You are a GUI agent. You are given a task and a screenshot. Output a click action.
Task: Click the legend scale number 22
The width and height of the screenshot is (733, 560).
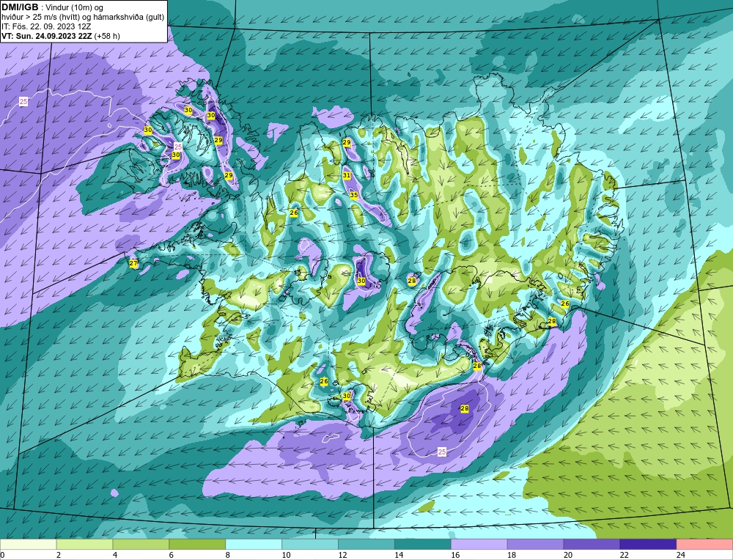coord(625,555)
